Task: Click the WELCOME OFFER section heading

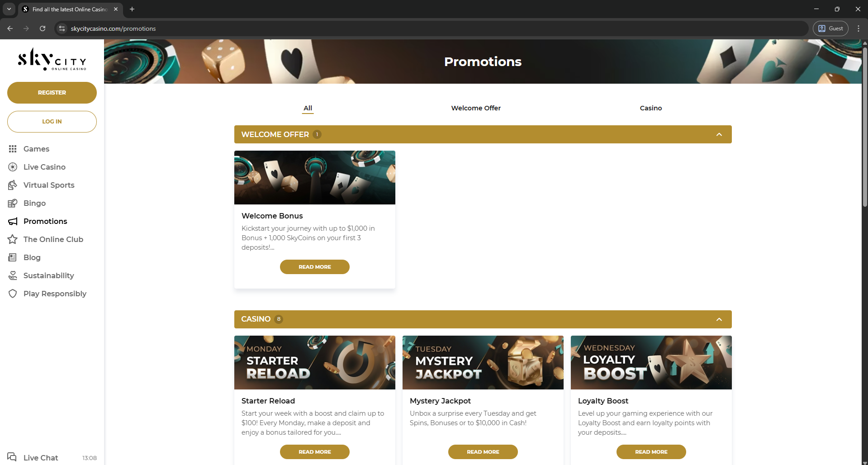Action: click(275, 134)
